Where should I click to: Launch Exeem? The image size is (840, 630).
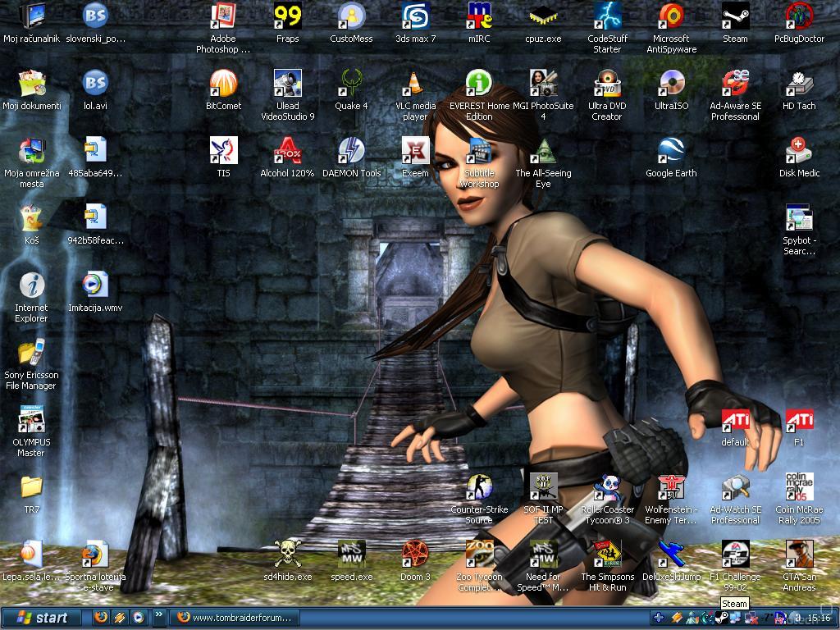pos(416,157)
